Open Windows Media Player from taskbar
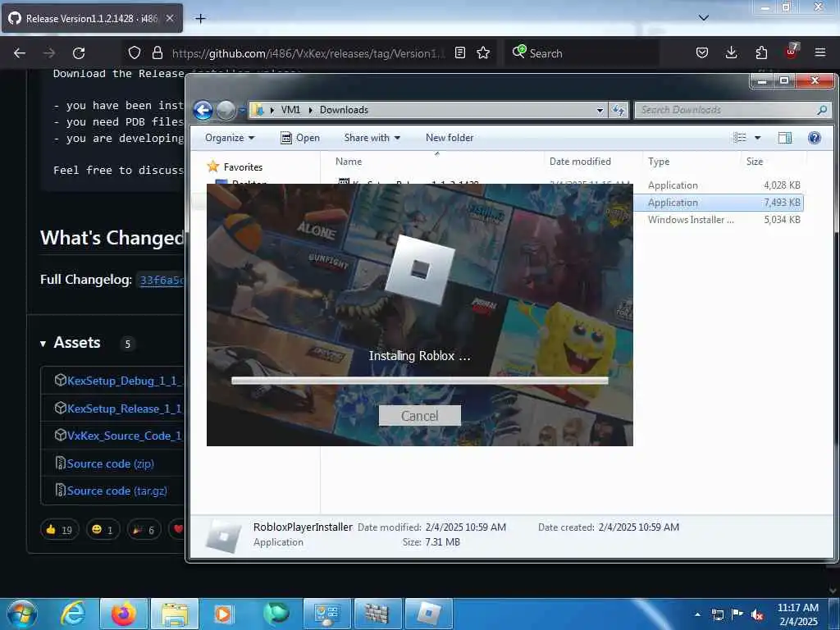This screenshot has height=630, width=840. [x=224, y=614]
